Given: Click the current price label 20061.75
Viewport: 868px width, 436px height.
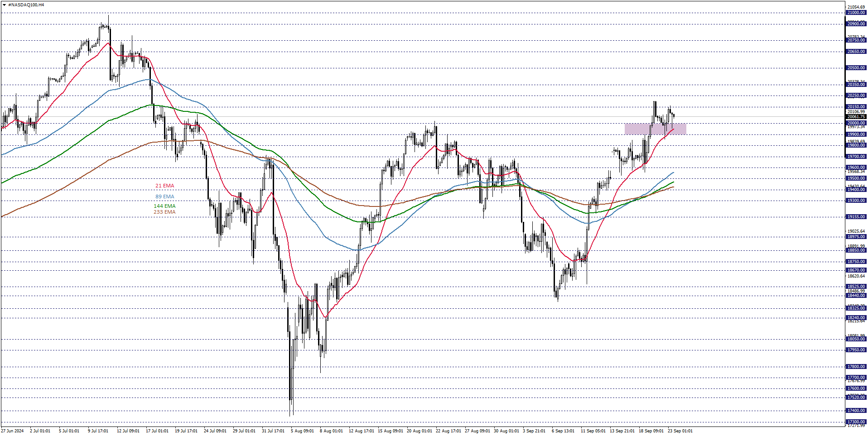Looking at the screenshot, I should click(856, 117).
